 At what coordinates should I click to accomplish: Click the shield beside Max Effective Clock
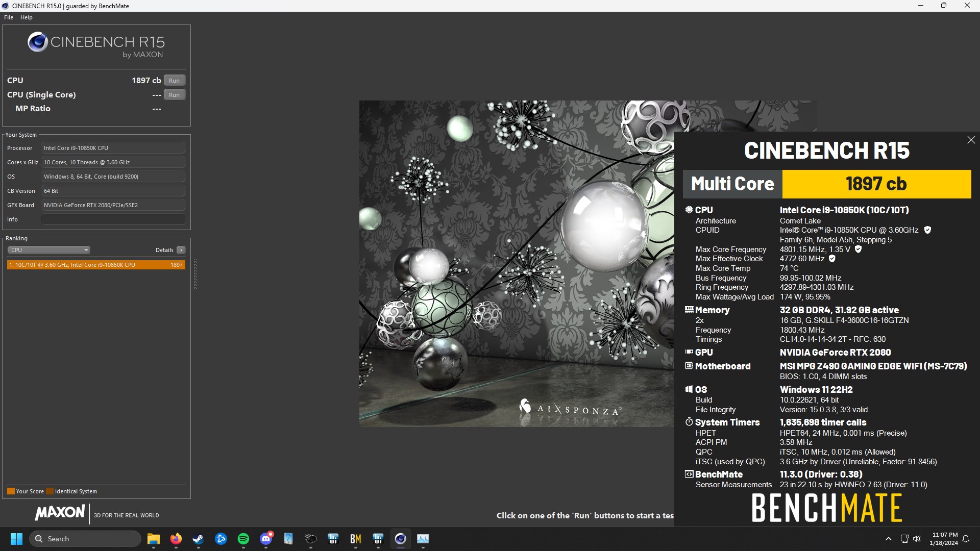tap(832, 259)
